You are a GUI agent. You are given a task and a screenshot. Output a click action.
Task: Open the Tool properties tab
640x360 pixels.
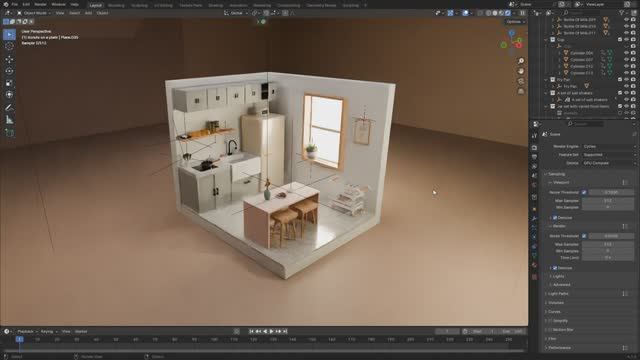click(534, 136)
